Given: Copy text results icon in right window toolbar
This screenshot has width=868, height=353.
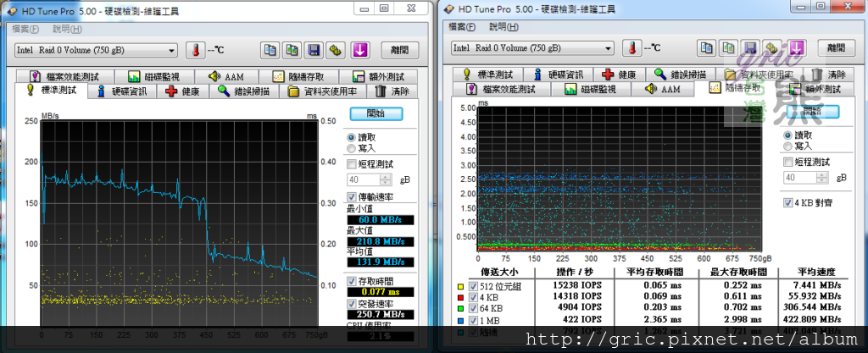Looking at the screenshot, I should [706, 48].
